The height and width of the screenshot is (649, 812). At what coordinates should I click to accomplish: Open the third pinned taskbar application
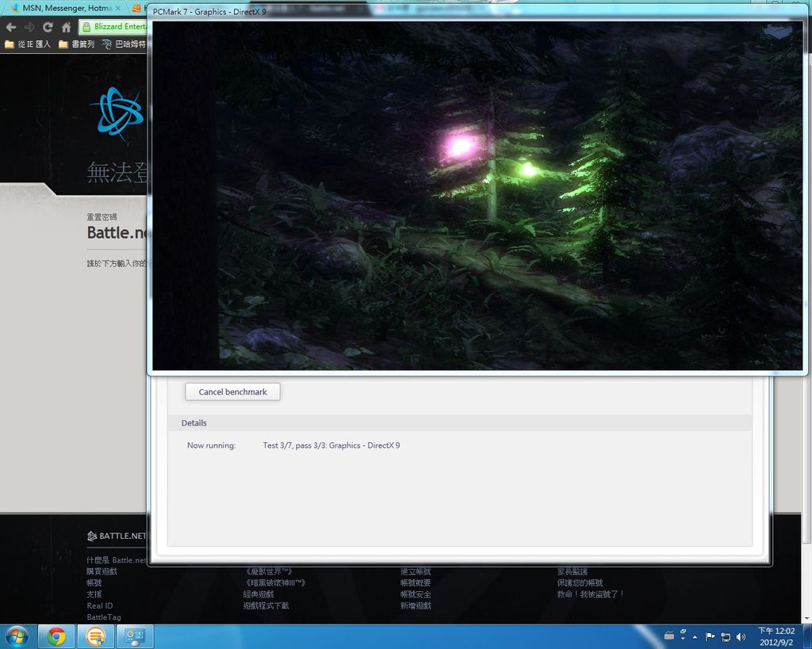pyautogui.click(x=135, y=636)
